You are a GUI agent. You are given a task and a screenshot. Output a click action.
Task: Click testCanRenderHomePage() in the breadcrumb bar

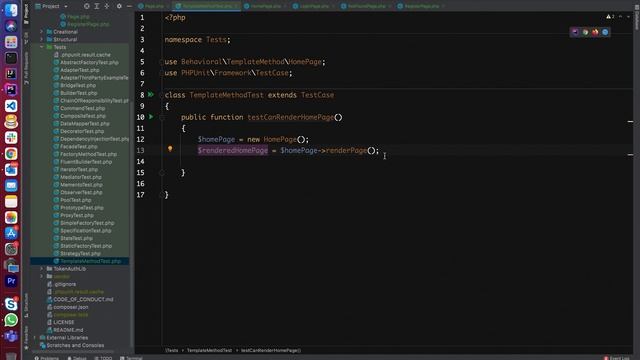(271, 350)
